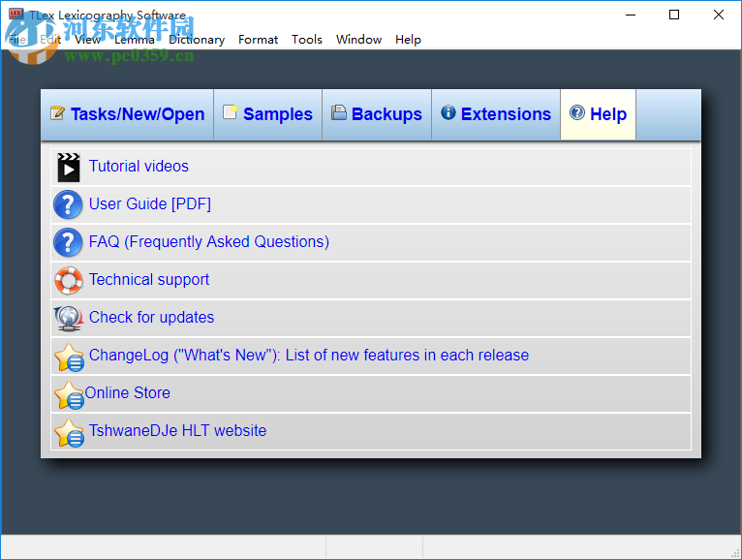Open the View menu
The width and height of the screenshot is (742, 560).
coord(87,40)
